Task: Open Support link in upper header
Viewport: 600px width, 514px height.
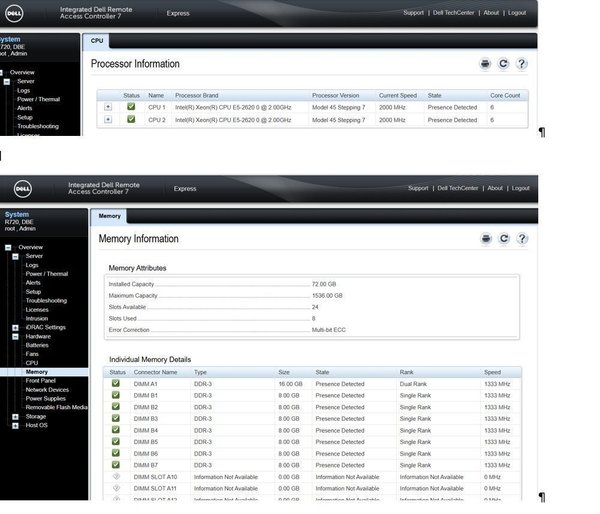Action: (414, 13)
